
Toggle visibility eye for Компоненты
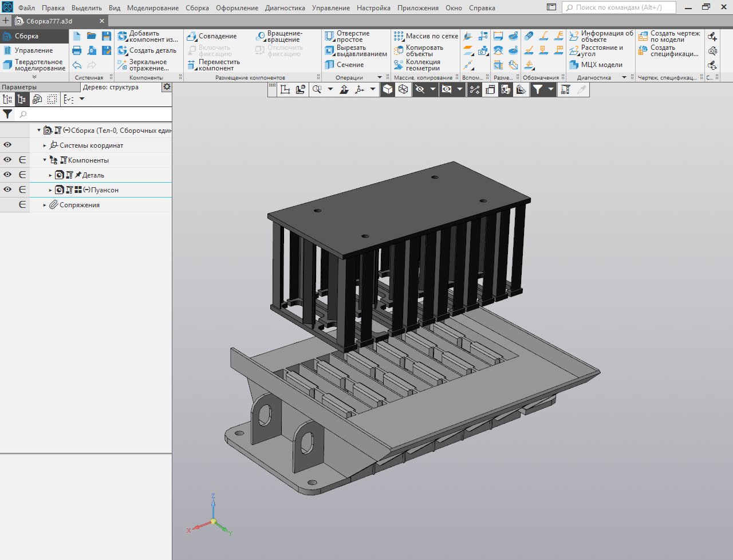(7, 160)
